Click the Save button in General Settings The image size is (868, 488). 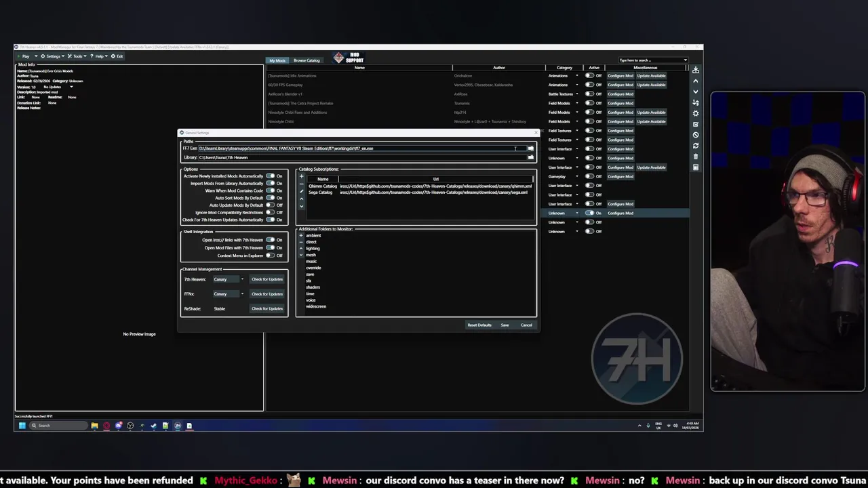tap(505, 325)
